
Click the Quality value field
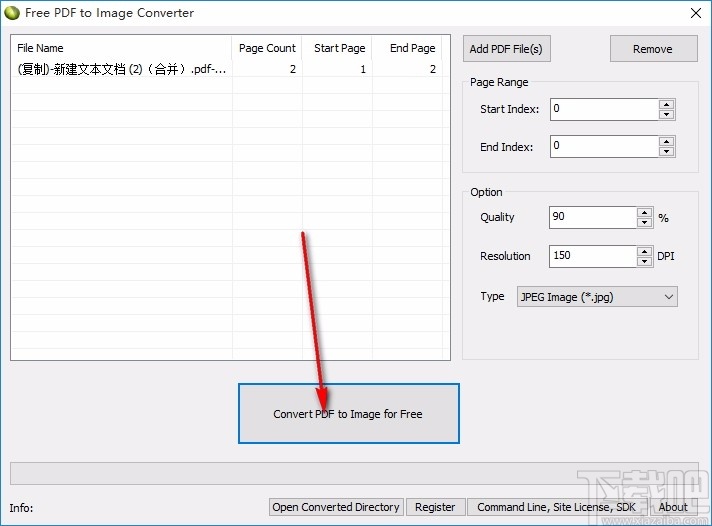pos(593,217)
